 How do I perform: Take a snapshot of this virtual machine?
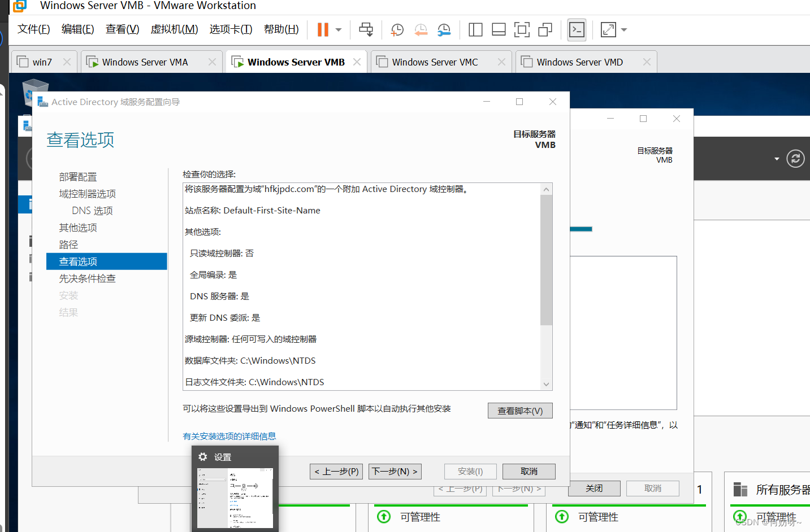click(397, 30)
